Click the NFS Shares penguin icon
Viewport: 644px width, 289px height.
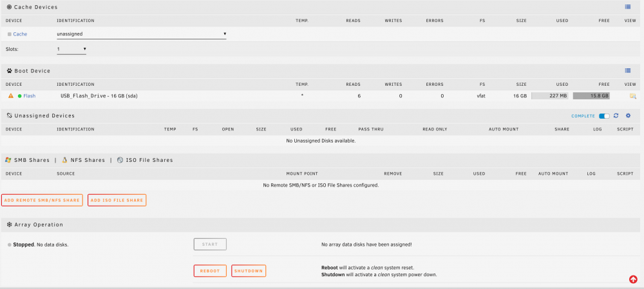64,160
